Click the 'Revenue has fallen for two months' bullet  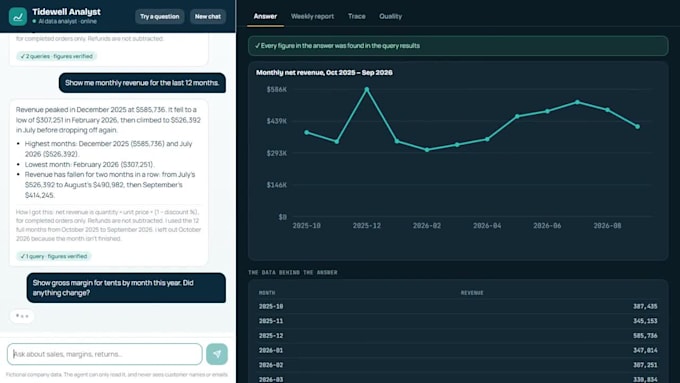coord(110,185)
